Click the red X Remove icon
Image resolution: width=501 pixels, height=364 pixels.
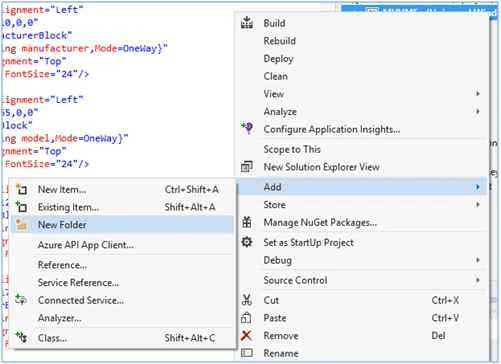click(x=246, y=335)
